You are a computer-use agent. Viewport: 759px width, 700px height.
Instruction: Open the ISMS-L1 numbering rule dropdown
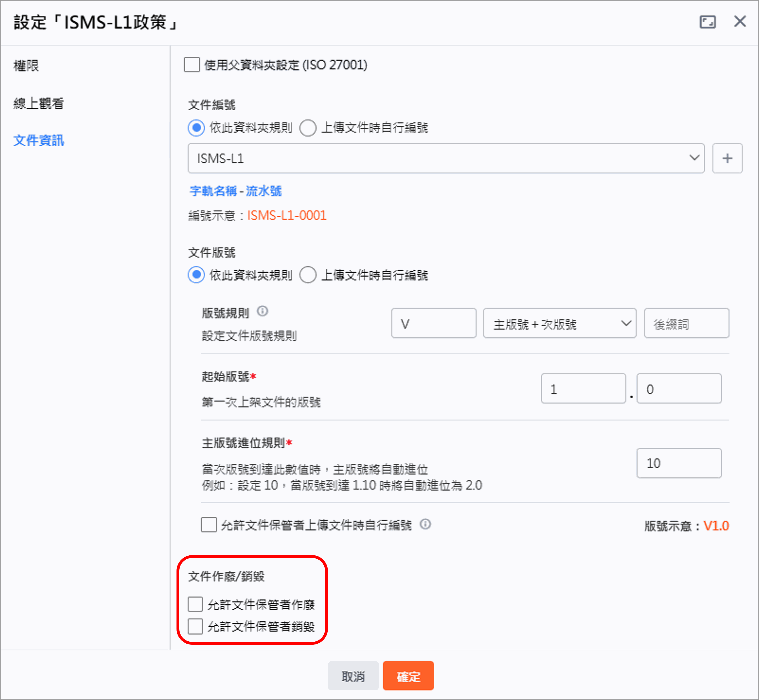446,158
